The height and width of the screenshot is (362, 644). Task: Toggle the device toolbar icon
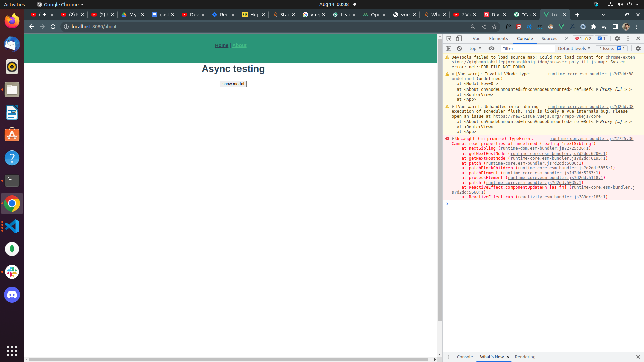(459, 38)
